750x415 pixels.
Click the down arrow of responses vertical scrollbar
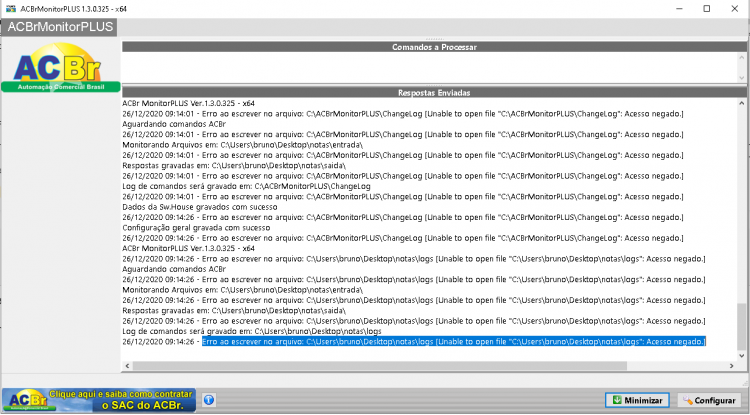click(x=741, y=355)
